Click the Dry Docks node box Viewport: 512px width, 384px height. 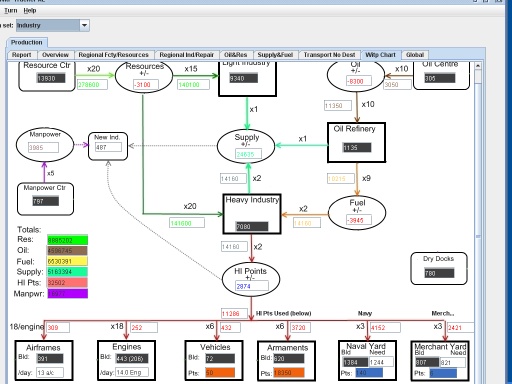point(439,268)
